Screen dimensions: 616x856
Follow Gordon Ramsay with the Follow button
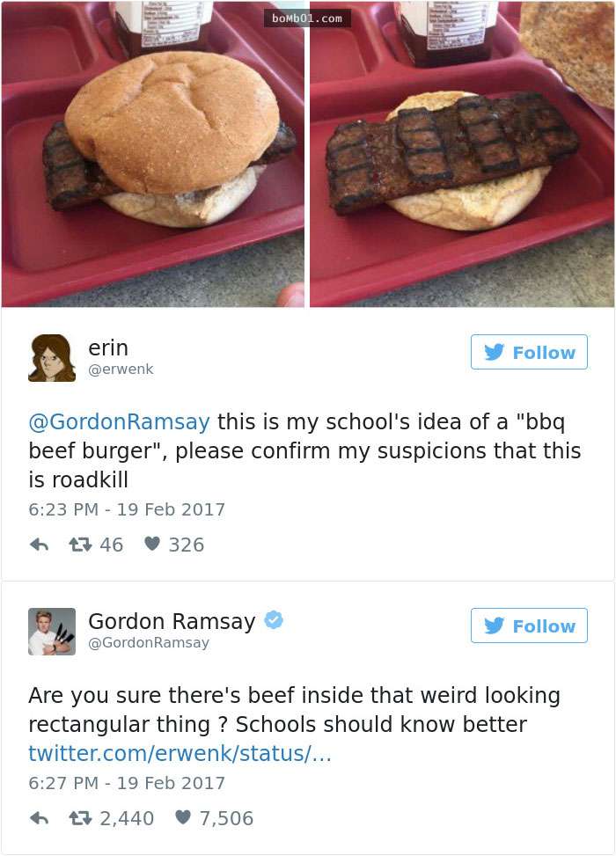click(529, 626)
